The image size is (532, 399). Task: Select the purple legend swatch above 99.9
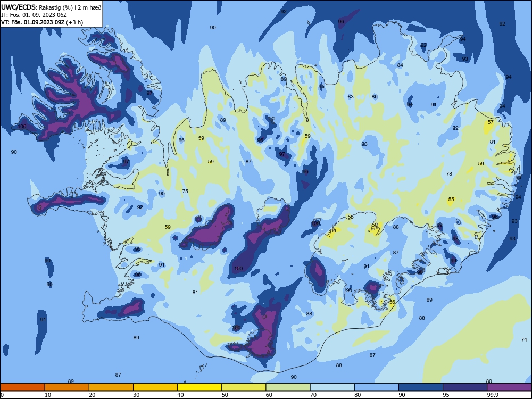pos(510,387)
